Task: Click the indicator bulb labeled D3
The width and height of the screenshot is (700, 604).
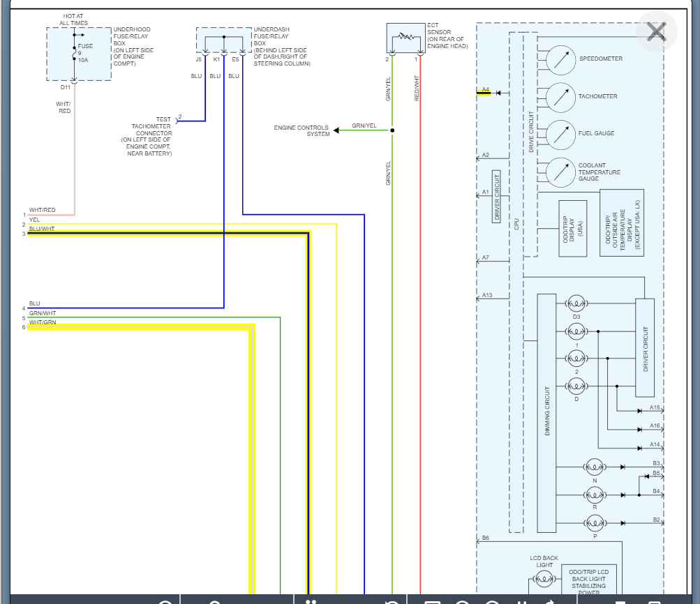Action: [576, 303]
